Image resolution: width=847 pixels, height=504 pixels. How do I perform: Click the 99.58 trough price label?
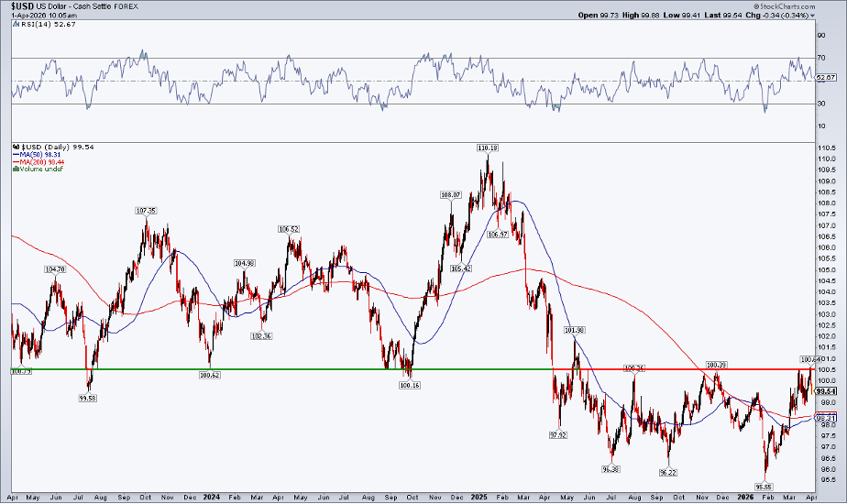click(x=87, y=398)
